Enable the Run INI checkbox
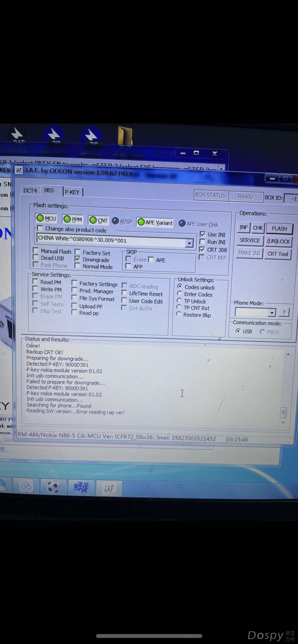This screenshot has height=644, width=298. click(x=202, y=242)
